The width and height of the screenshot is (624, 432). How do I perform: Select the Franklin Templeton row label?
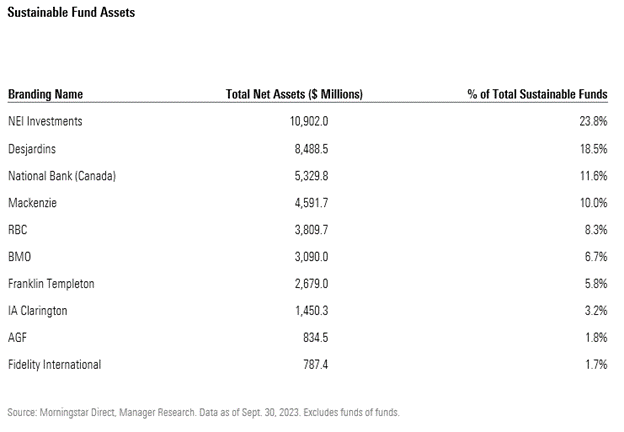[51, 284]
